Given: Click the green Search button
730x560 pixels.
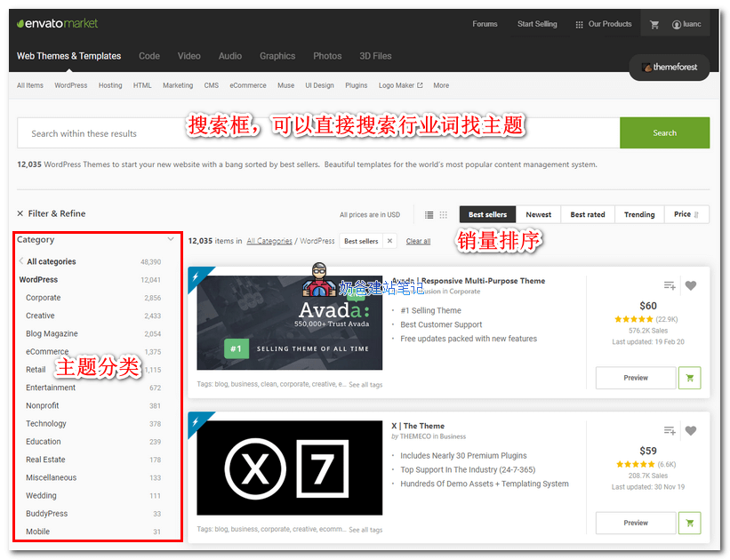Looking at the screenshot, I should point(664,132).
